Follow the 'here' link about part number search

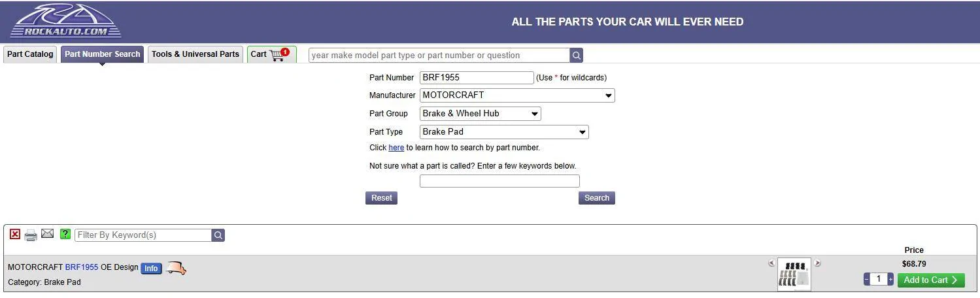396,148
